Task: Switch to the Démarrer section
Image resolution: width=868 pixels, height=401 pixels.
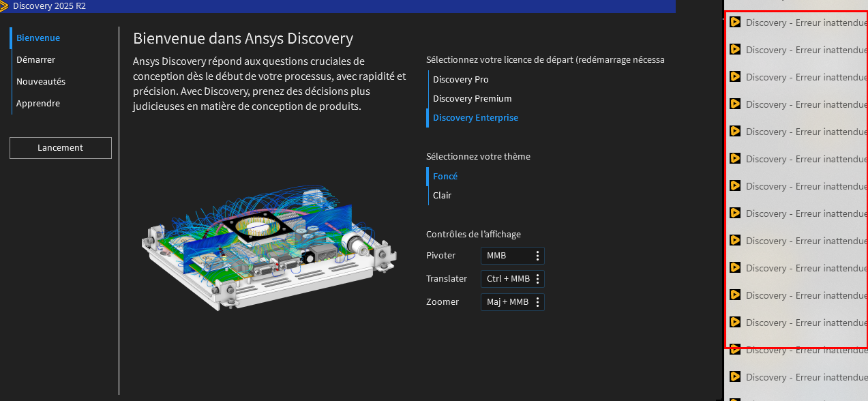Action: click(36, 60)
